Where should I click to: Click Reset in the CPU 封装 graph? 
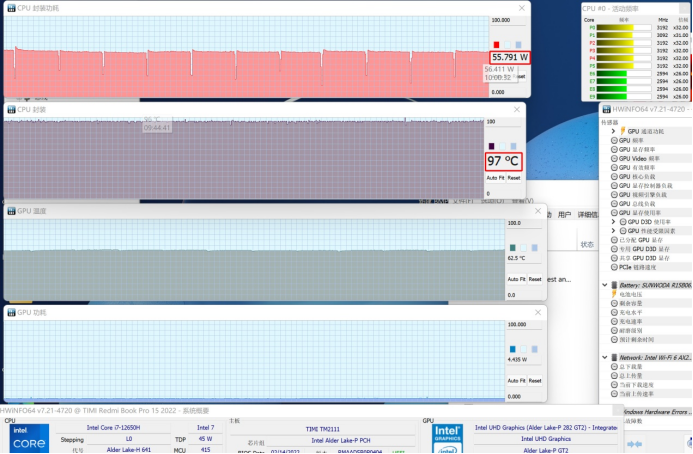(x=514, y=178)
